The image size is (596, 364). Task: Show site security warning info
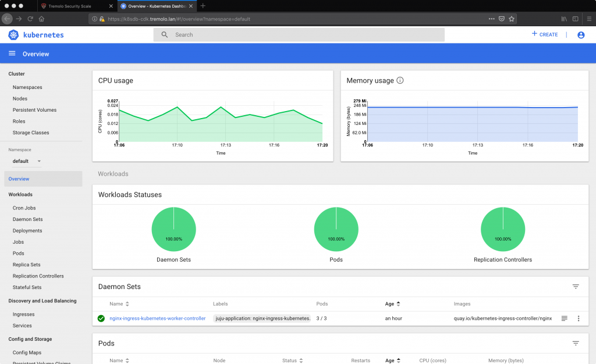pyautogui.click(x=102, y=19)
